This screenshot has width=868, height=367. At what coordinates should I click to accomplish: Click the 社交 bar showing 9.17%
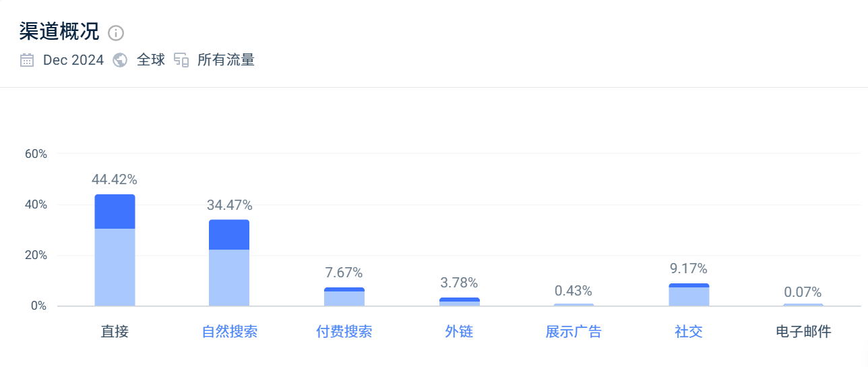click(x=689, y=295)
